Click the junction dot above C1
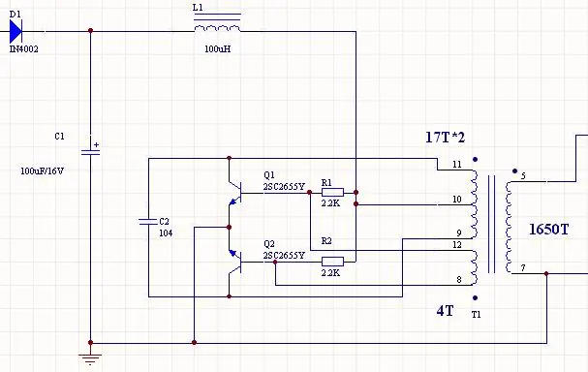Viewport: 588px width, 372px height. [90, 31]
